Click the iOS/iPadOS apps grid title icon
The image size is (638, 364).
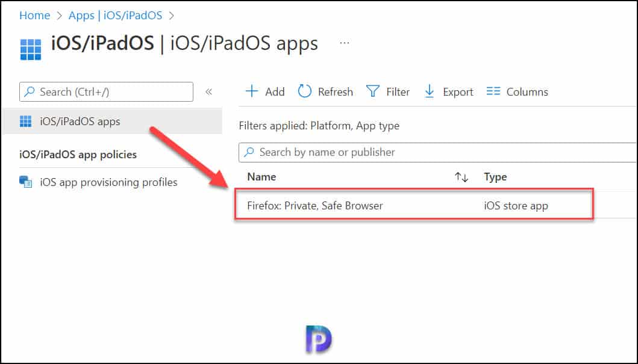click(31, 49)
